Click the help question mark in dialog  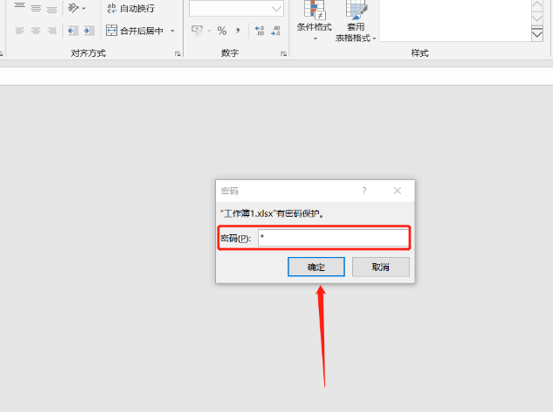[364, 191]
